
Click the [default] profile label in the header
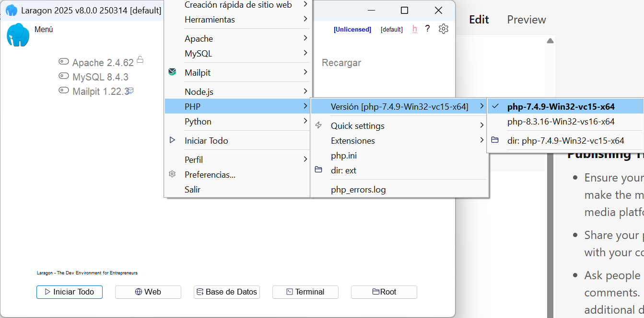point(392,29)
